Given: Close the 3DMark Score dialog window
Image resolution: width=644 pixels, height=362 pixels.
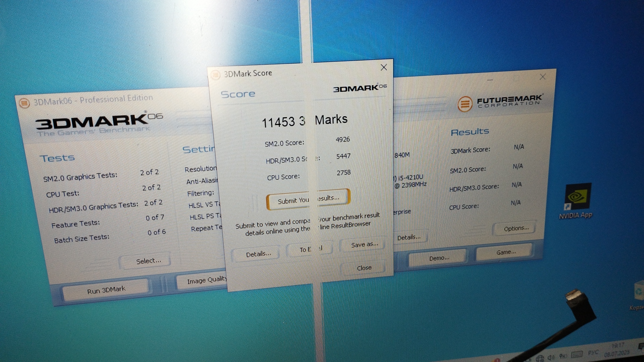Looking at the screenshot, I should point(384,67).
